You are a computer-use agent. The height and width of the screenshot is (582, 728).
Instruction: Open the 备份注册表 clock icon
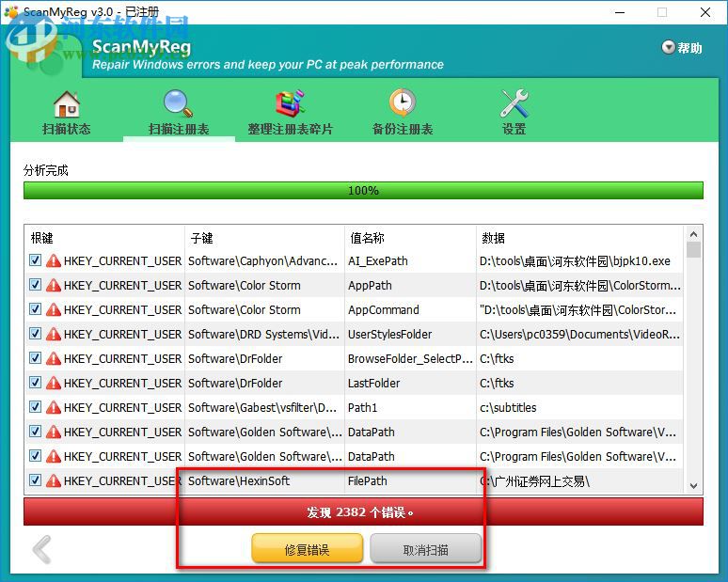click(402, 102)
